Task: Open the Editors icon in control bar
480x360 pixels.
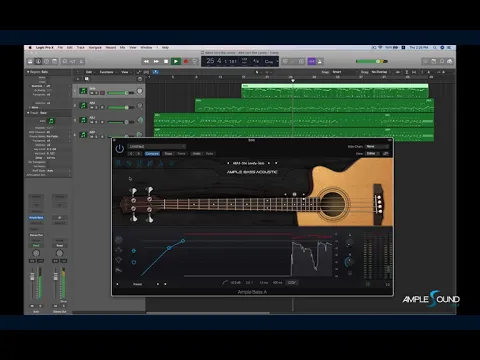Action: point(81,61)
